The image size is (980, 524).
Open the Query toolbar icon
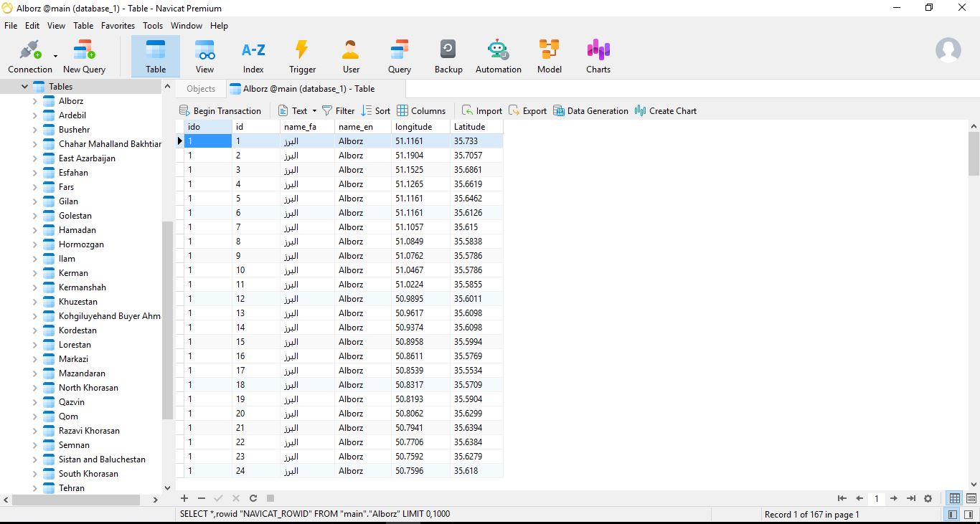[400, 56]
